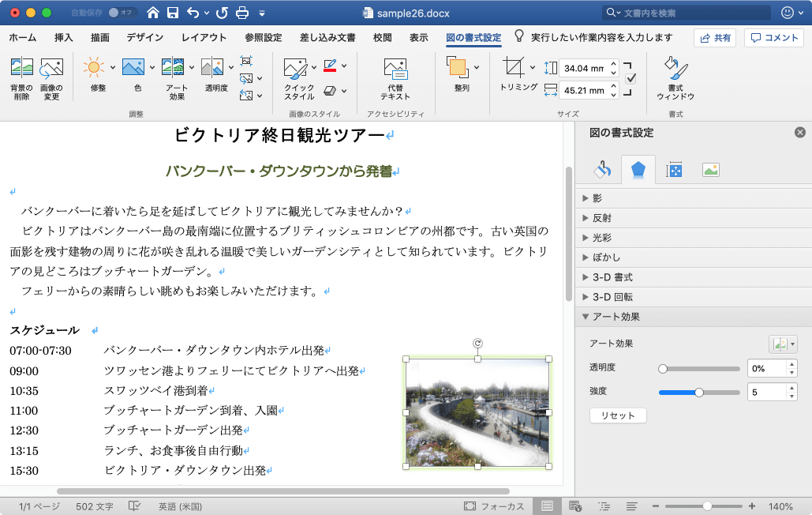Click the Intensity (強度) slider handle
This screenshot has height=515, width=812.
point(698,393)
